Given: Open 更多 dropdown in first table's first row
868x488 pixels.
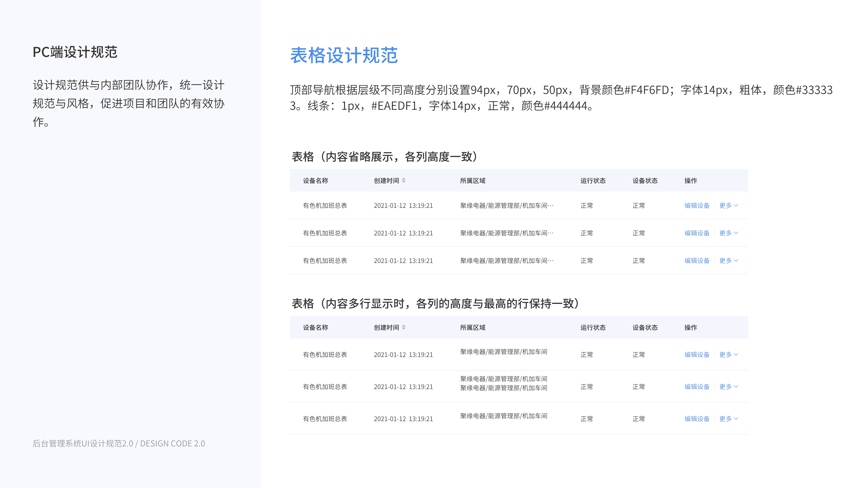Looking at the screenshot, I should tap(729, 205).
